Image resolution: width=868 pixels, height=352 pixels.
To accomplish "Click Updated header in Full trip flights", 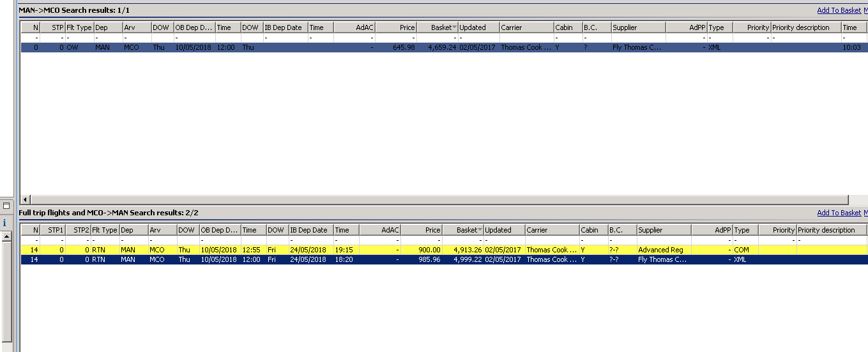I will (x=505, y=230).
